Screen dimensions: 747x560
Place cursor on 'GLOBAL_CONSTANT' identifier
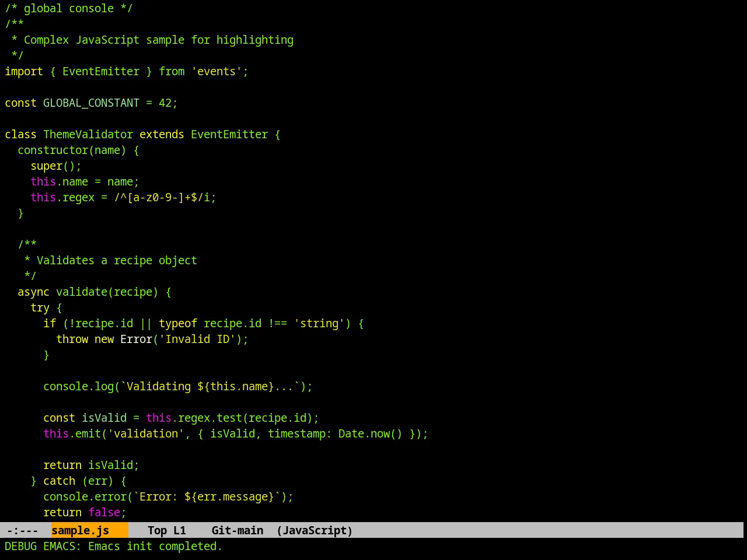pos(91,103)
